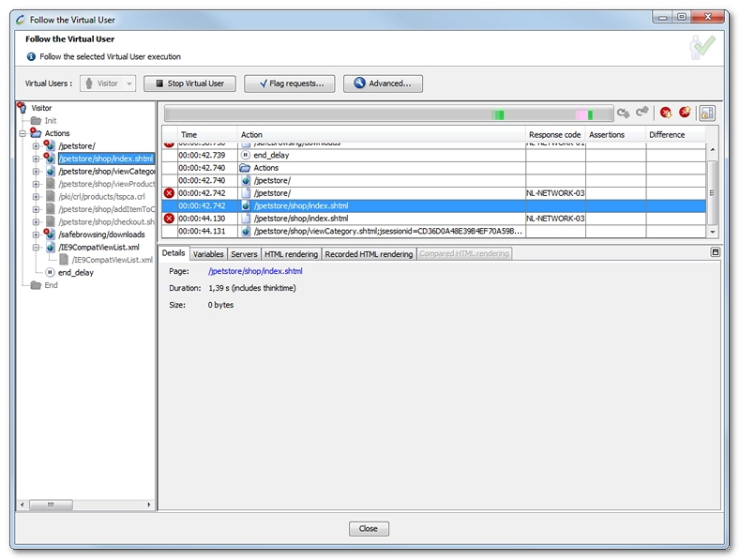740x560 pixels.
Task: Click the Actions folder icon in tree
Action: (36, 133)
